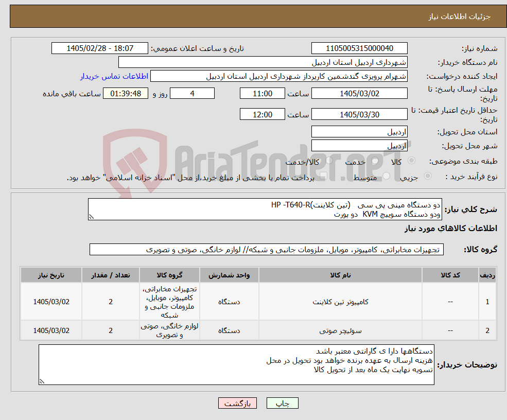The width and height of the screenshot is (507, 420).
Task: Click the response deadline date 1405/03/02 field
Action: pos(359,94)
